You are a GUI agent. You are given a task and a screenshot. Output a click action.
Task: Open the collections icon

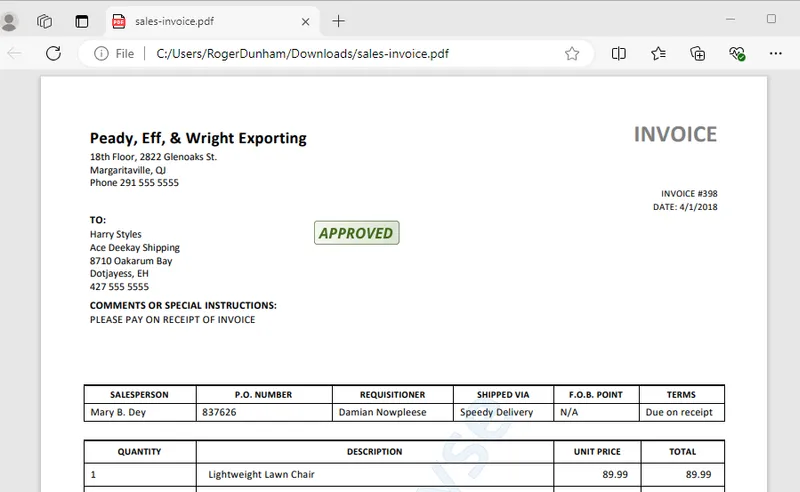click(697, 54)
